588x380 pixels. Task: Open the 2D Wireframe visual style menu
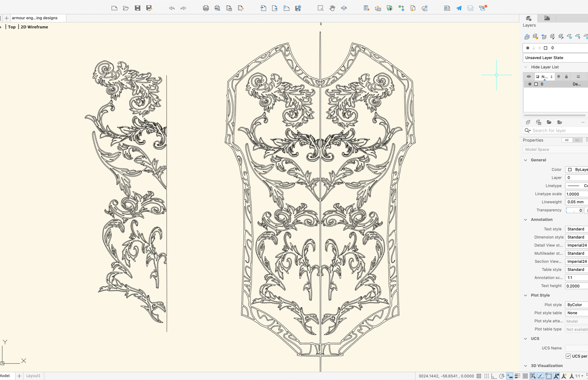34,27
